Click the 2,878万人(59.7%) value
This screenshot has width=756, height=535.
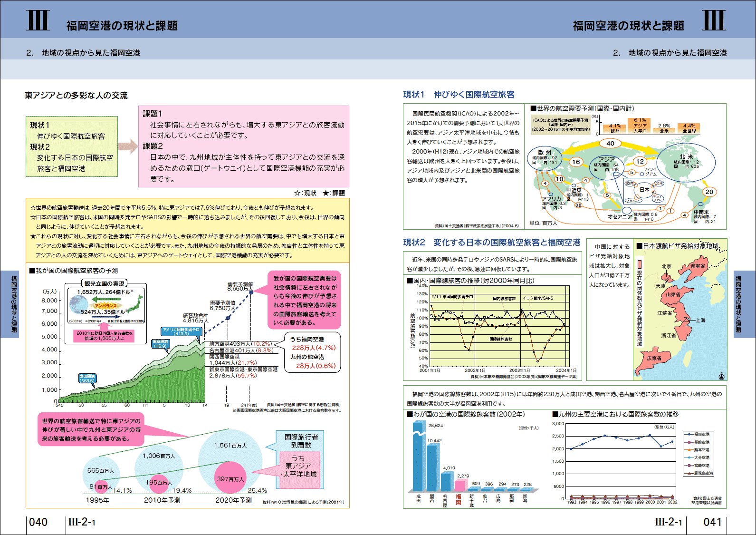(x=233, y=376)
